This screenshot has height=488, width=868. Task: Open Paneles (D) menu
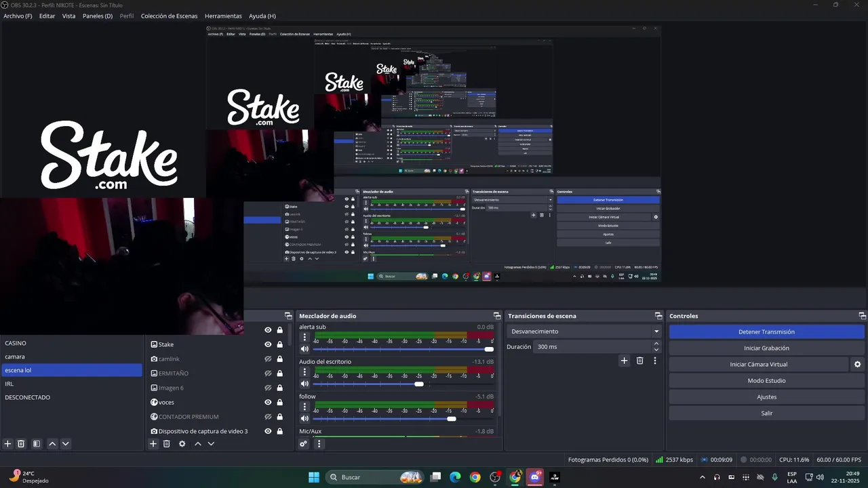click(98, 16)
